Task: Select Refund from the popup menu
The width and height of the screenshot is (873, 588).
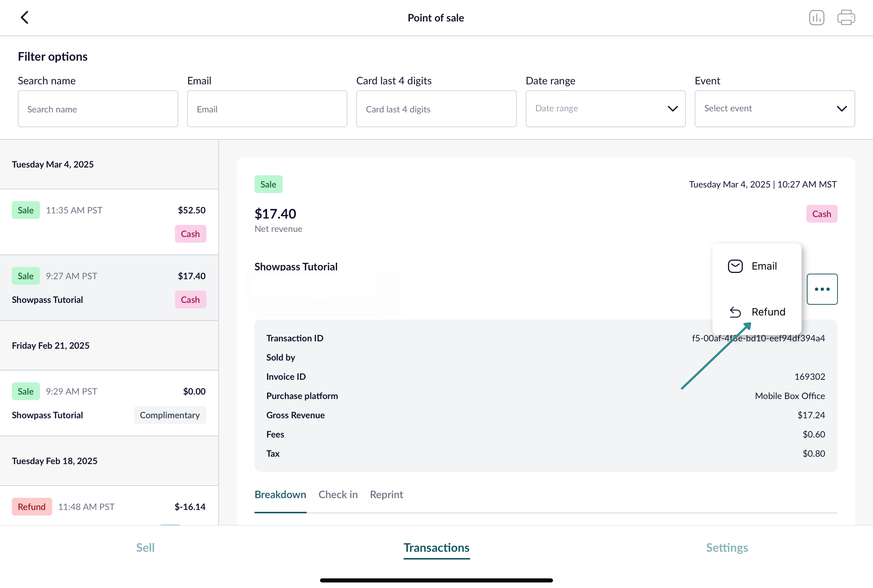Action: click(756, 312)
